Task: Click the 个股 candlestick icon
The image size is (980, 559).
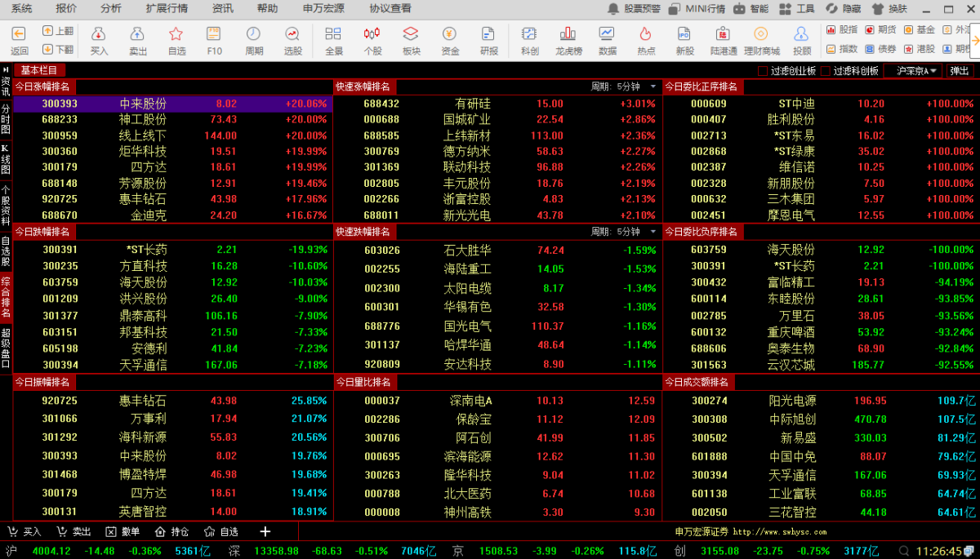Action: click(372, 34)
